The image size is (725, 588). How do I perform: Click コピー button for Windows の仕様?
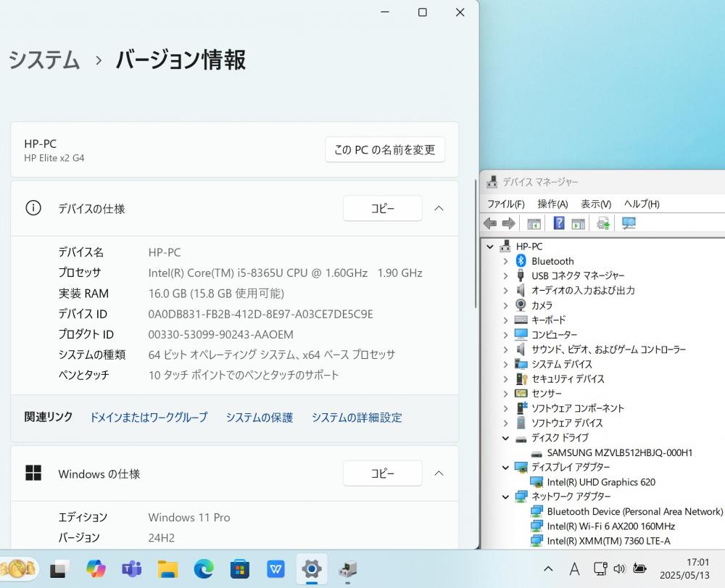[382, 473]
